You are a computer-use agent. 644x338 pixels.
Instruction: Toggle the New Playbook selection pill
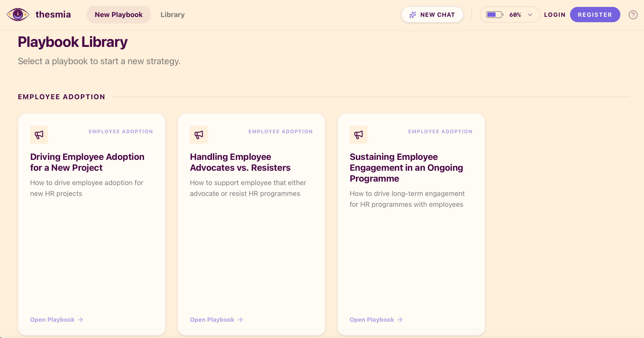click(119, 15)
